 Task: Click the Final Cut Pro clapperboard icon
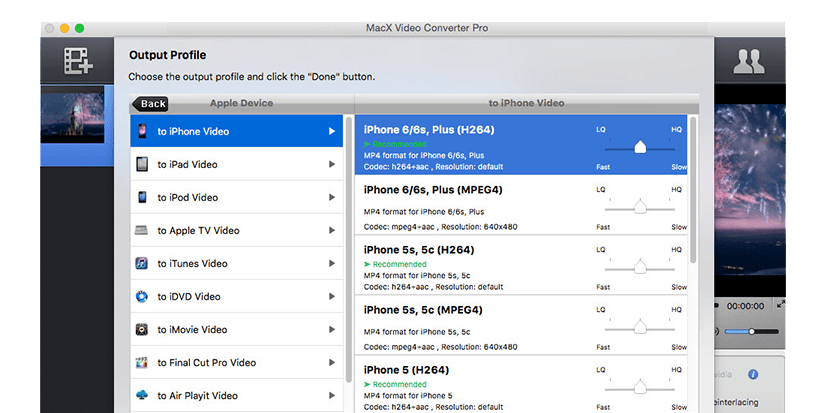coord(141,362)
